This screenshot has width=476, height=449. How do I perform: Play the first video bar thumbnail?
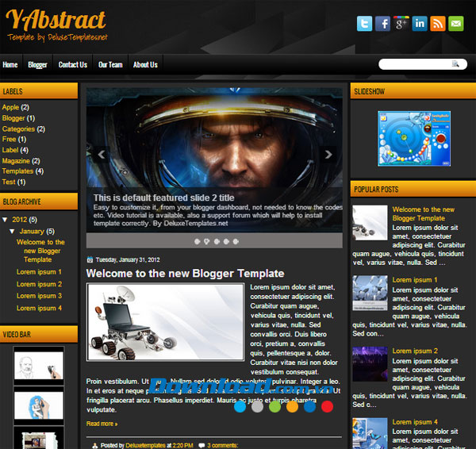[x=39, y=366]
